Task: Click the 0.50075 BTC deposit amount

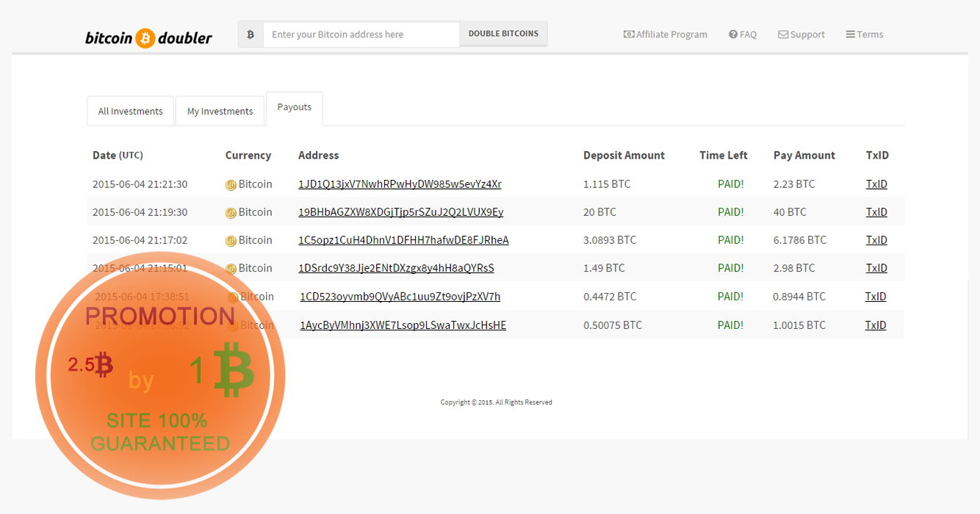Action: pos(613,325)
